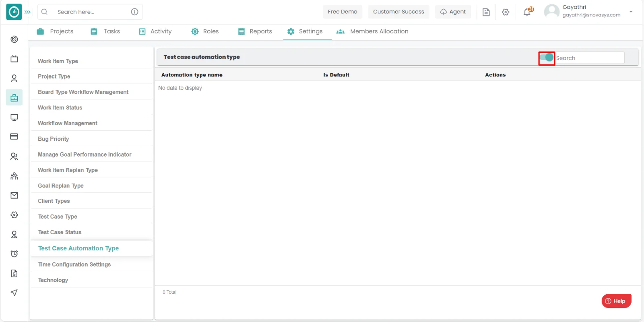The width and height of the screenshot is (644, 322).
Task: Click the TV icon in left sidebar
Action: (x=14, y=59)
